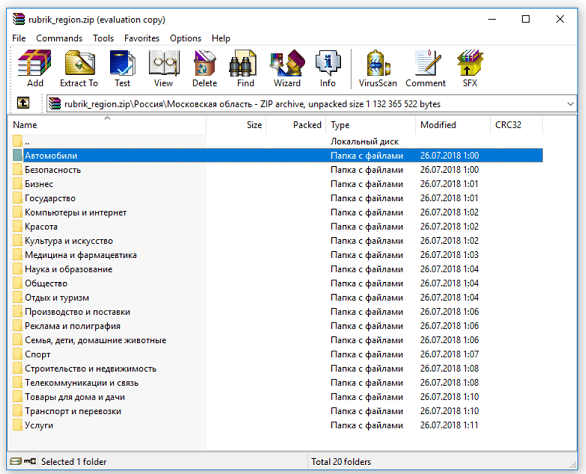Open the Comment tool
The height and width of the screenshot is (474, 586).
(x=426, y=68)
